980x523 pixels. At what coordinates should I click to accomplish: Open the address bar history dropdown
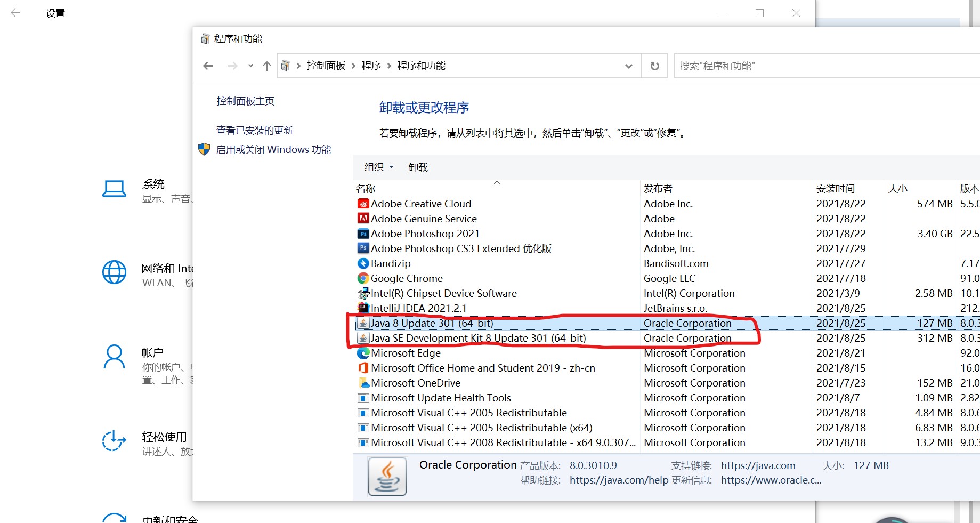coord(629,66)
